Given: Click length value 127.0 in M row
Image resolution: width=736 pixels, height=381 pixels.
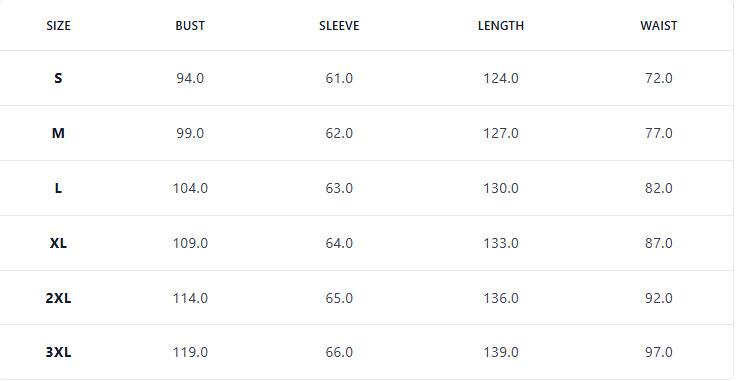Looking at the screenshot, I should coord(501,133).
